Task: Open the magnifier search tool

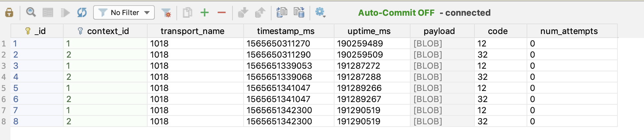Action: [31, 12]
